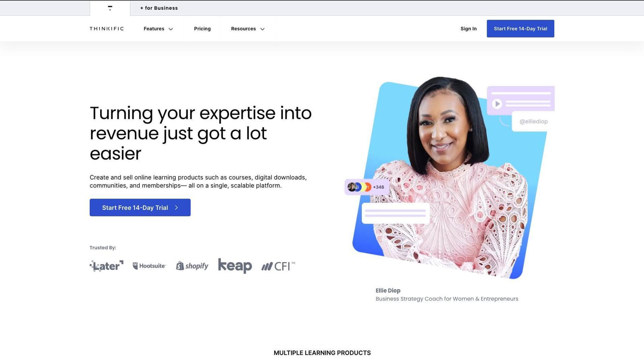Screen dimensions: 644x363
Task: Click the CFI logo
Action: point(278,266)
